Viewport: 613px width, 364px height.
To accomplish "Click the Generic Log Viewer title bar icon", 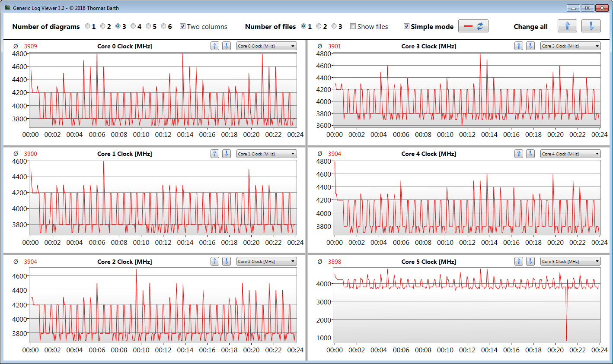I will pos(7,8).
